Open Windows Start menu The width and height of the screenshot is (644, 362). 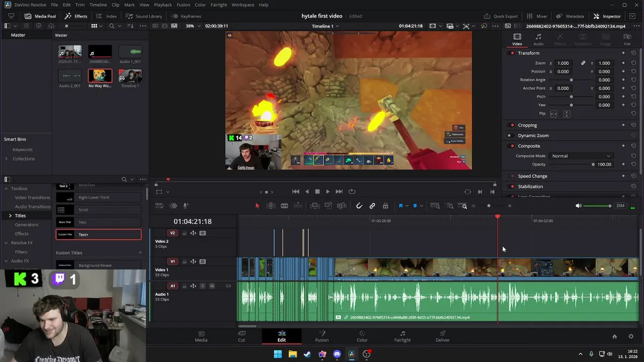pyautogui.click(x=278, y=354)
